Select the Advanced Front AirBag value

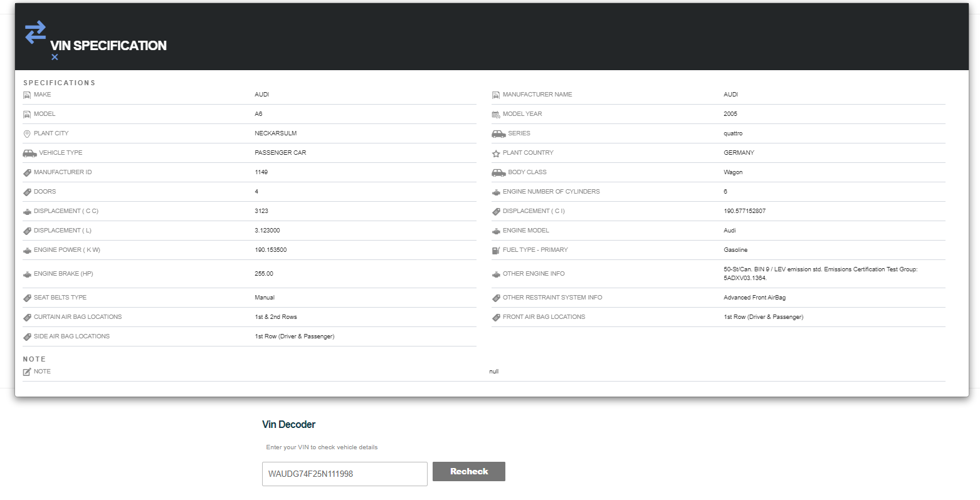755,298
